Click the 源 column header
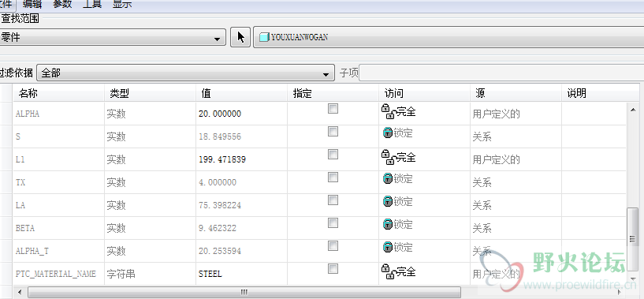This screenshot has height=299, width=644. (x=516, y=93)
